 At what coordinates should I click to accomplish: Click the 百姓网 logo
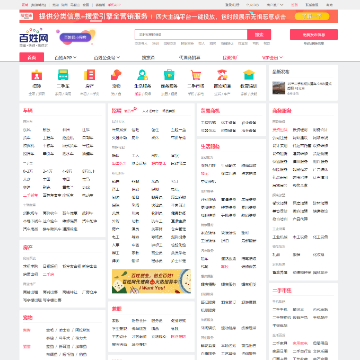click(34, 38)
